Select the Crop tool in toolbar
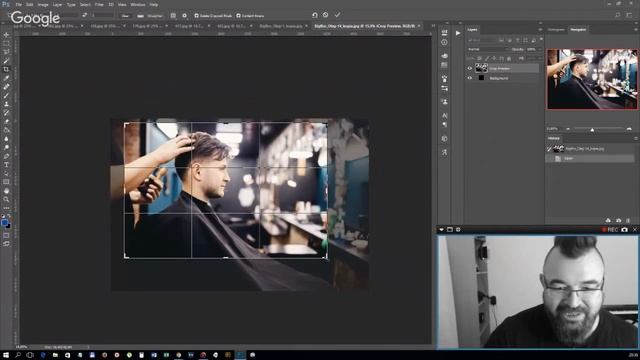This screenshot has width=640, height=360. tap(6, 69)
